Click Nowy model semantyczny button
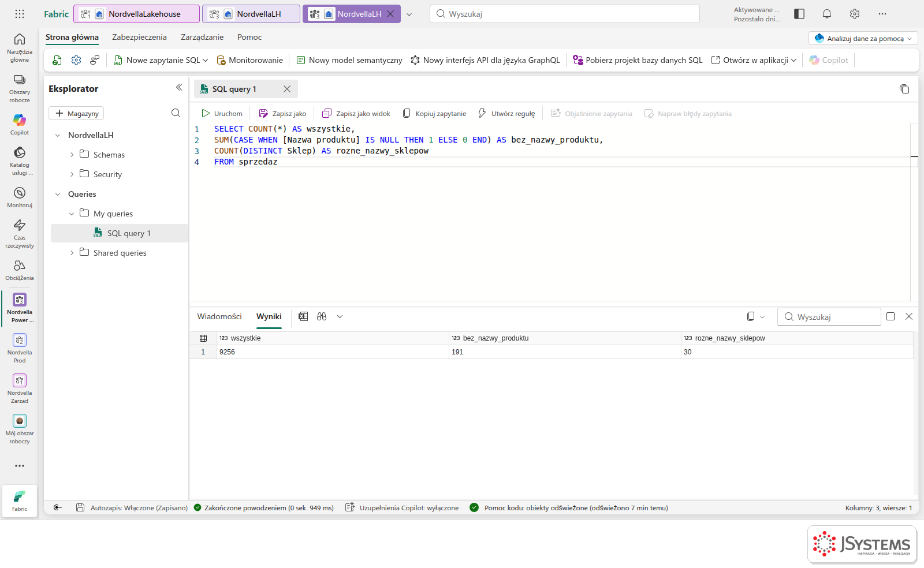924x568 pixels. click(349, 60)
